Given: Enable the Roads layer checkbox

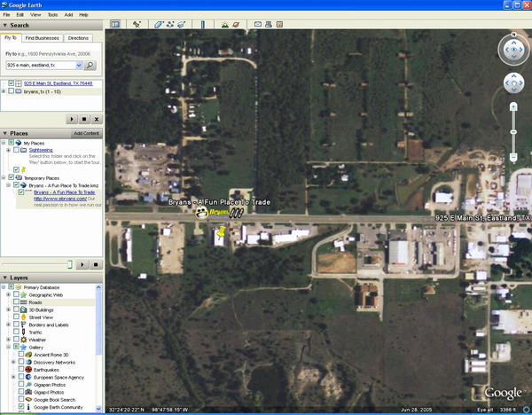Looking at the screenshot, I should click(x=16, y=302).
